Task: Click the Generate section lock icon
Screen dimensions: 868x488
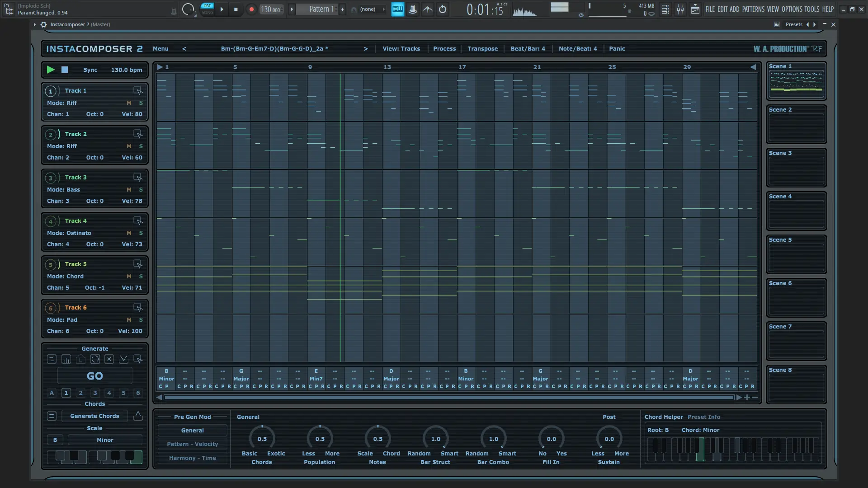Action: pyautogui.click(x=80, y=359)
